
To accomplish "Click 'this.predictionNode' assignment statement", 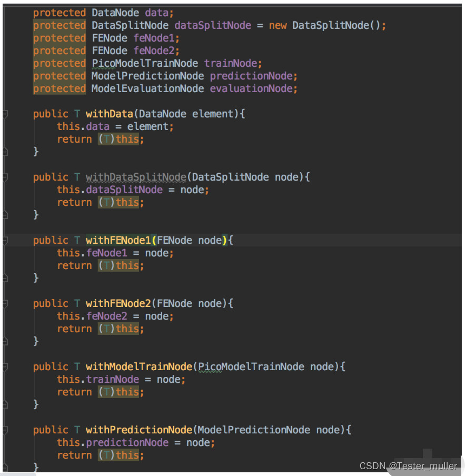I will pos(113,442).
